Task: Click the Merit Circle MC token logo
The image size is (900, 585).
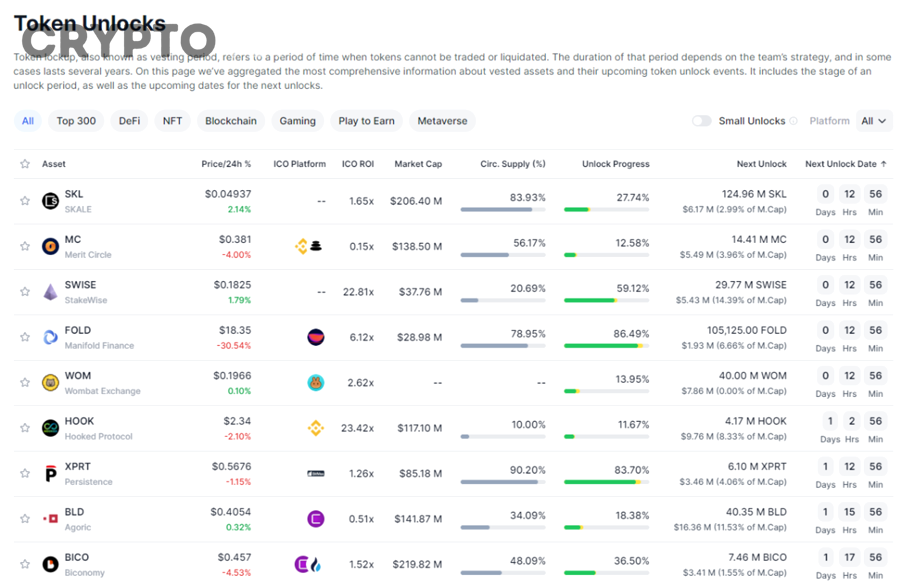Action: click(51, 246)
